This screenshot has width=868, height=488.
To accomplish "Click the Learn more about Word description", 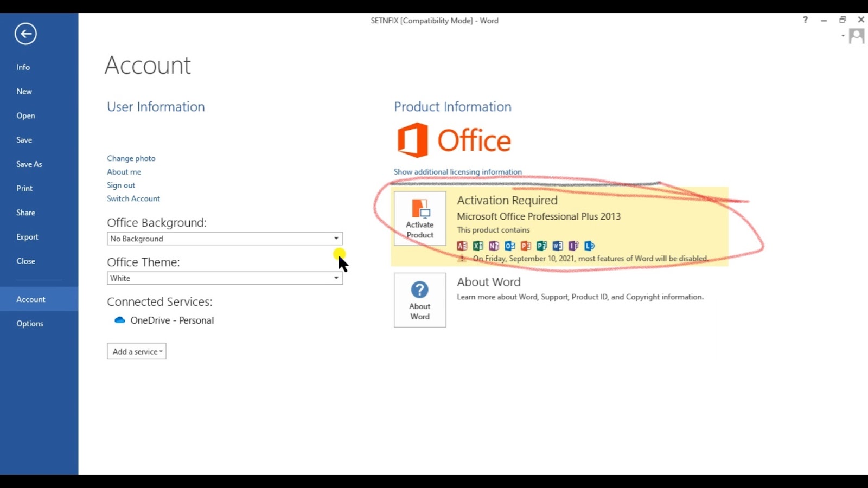I will pyautogui.click(x=580, y=297).
